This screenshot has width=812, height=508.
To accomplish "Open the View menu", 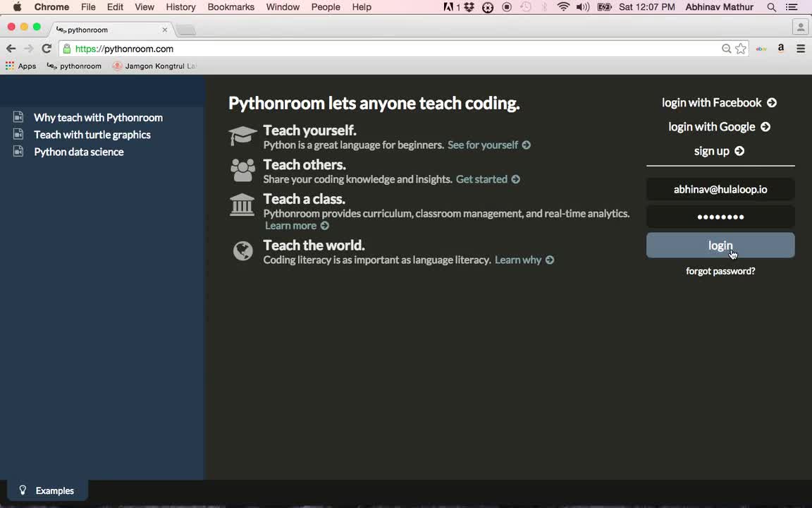I will point(144,7).
